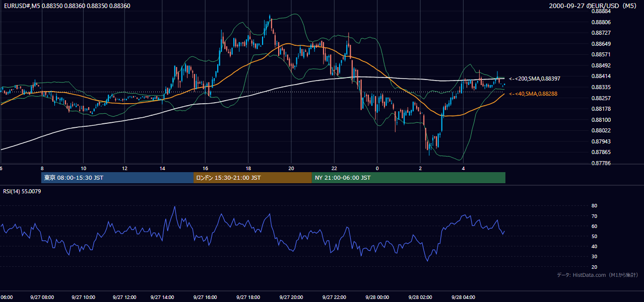Click the 9/28 00:00 bottom time label
The width and height of the screenshot is (644, 302).
tap(377, 297)
